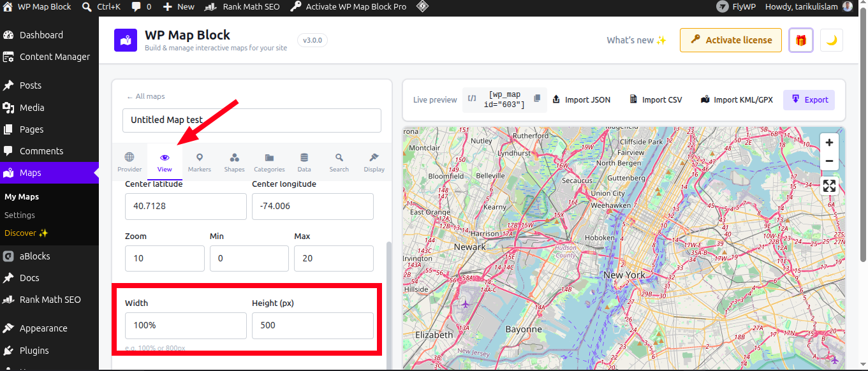Open the Data tab
The image size is (868, 371).
304,163
